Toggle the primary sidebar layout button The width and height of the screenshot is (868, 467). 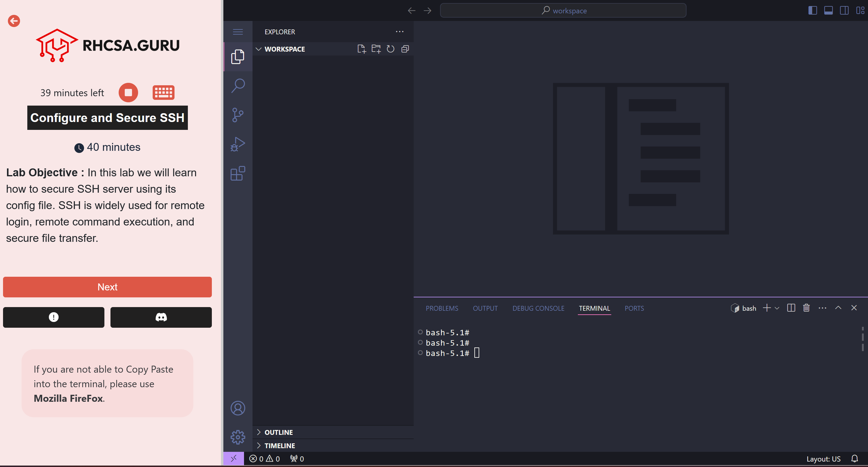click(812, 10)
